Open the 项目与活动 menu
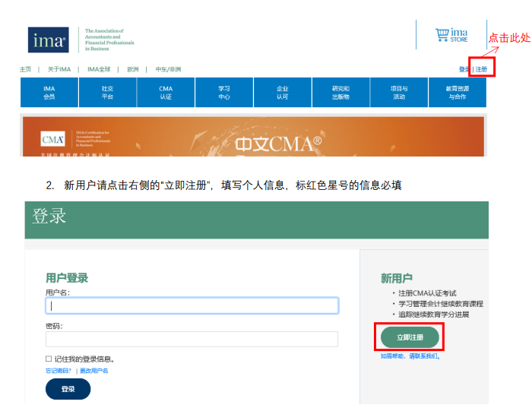The width and height of the screenshot is (532, 408). [x=399, y=92]
